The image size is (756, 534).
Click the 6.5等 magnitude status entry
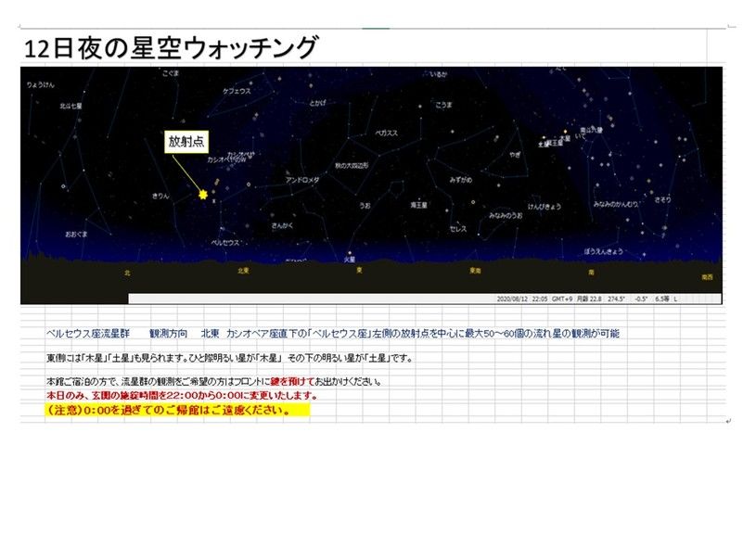coord(662,299)
